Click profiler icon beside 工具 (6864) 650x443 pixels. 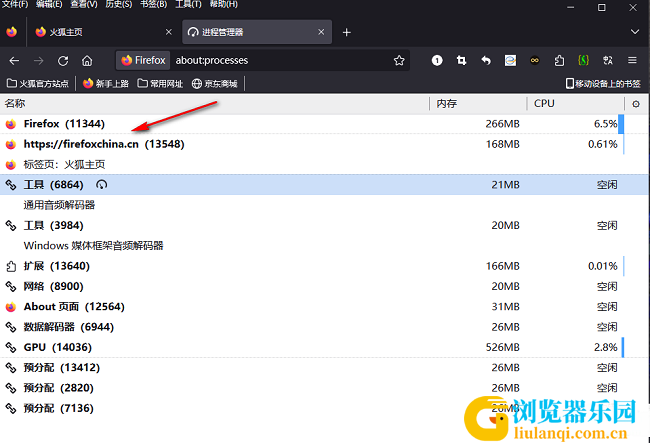point(102,184)
